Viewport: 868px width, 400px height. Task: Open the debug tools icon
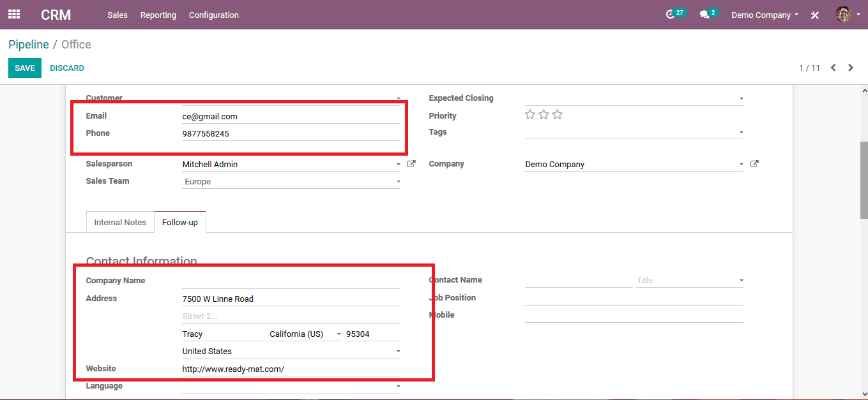815,15
